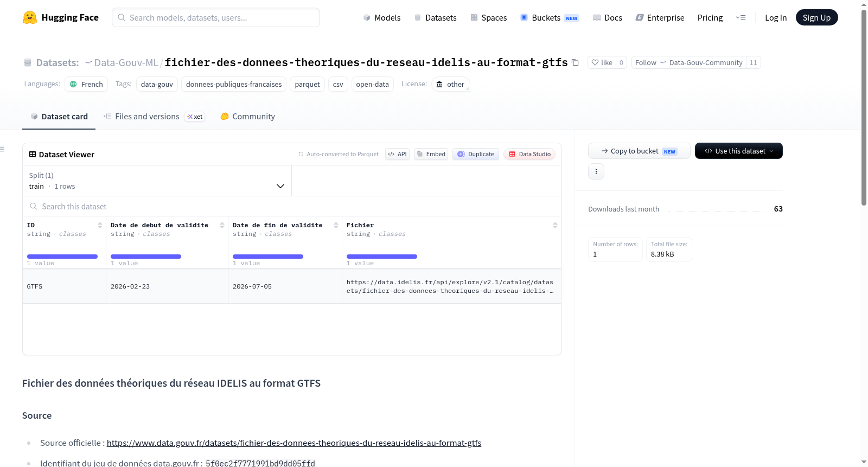Image resolution: width=868 pixels, height=467 pixels.
Task: Open the navigation overflow menu icon
Action: [x=741, y=17]
